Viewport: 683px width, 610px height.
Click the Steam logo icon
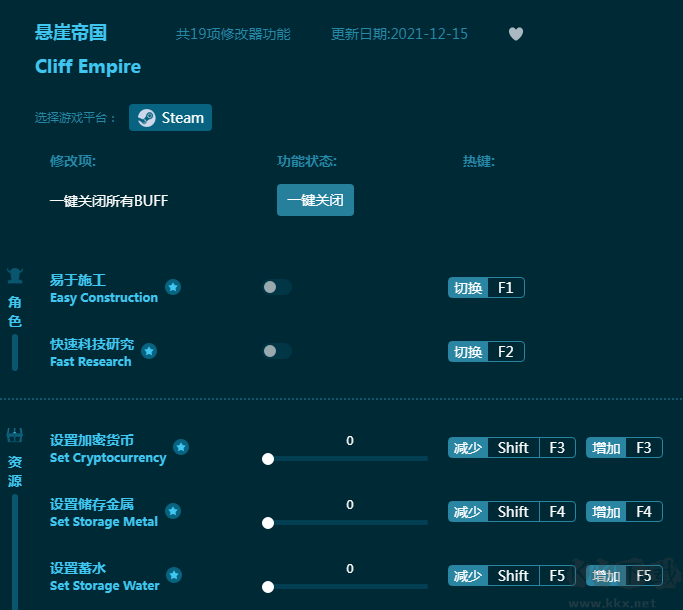pyautogui.click(x=146, y=118)
